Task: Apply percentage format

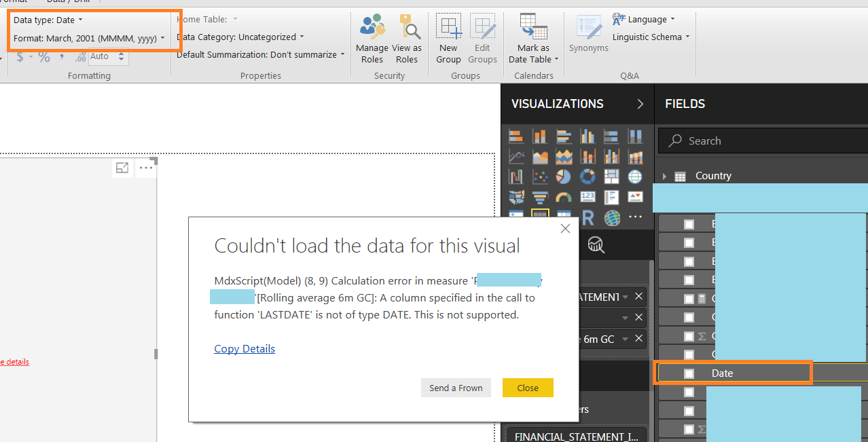Action: click(44, 57)
